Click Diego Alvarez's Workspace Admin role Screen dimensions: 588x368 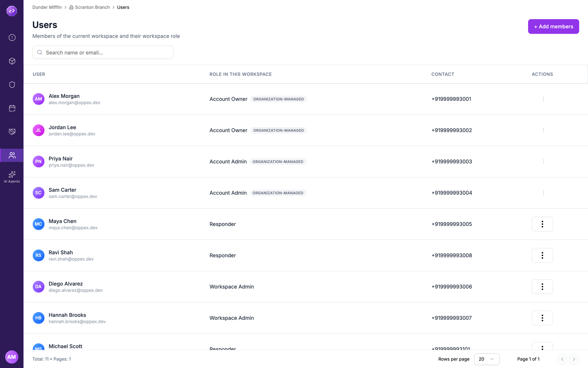point(232,287)
